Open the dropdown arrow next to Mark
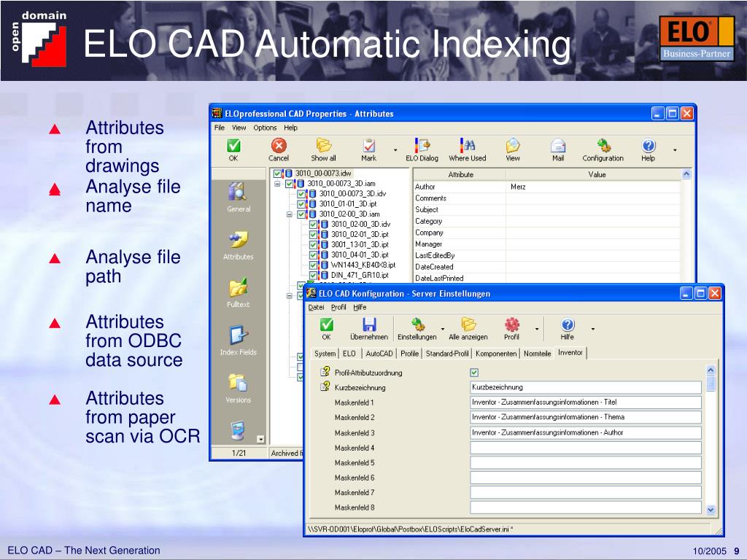This screenshot has height=560, width=747. pyautogui.click(x=395, y=150)
